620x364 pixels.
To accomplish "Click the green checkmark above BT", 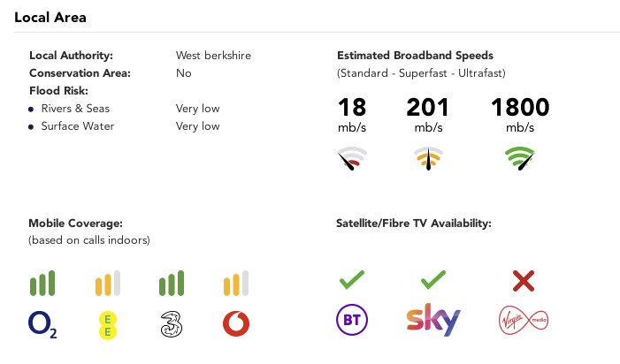I will tap(351, 279).
